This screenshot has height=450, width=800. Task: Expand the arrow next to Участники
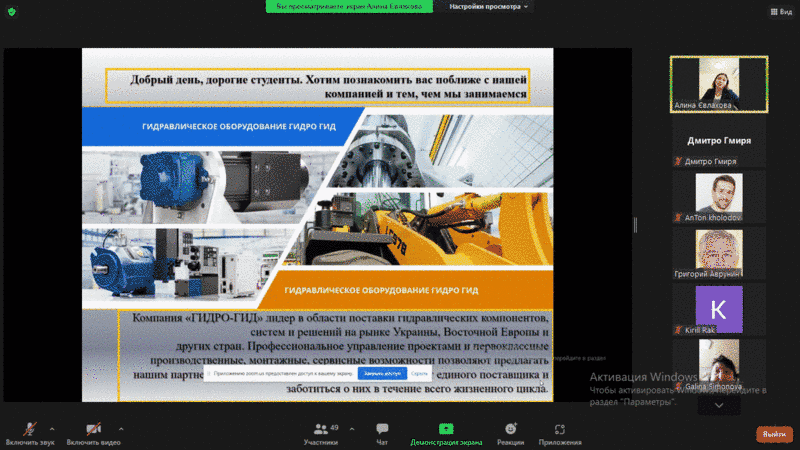[352, 429]
